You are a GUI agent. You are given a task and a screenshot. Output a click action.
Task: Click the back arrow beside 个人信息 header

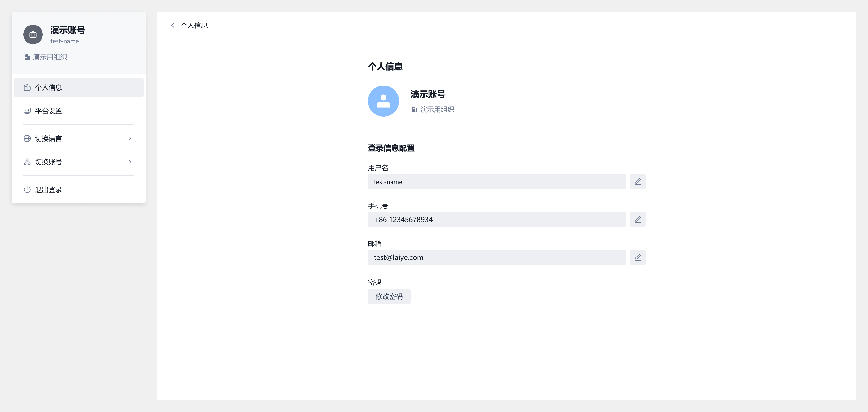pyautogui.click(x=173, y=25)
